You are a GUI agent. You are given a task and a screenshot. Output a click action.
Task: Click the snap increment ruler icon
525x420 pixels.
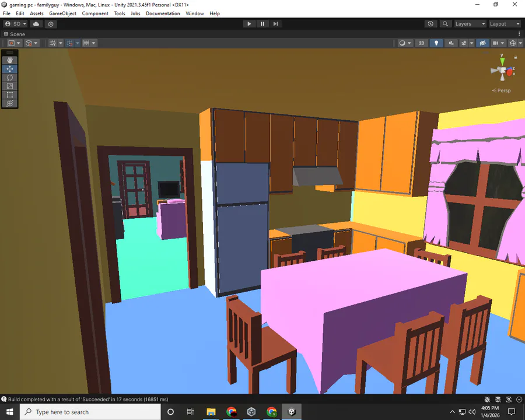pos(86,43)
